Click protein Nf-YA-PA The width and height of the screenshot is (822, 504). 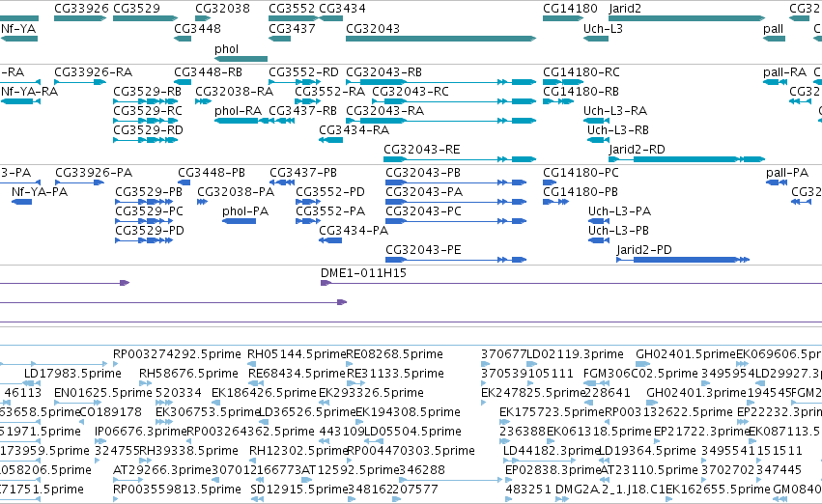(x=40, y=192)
